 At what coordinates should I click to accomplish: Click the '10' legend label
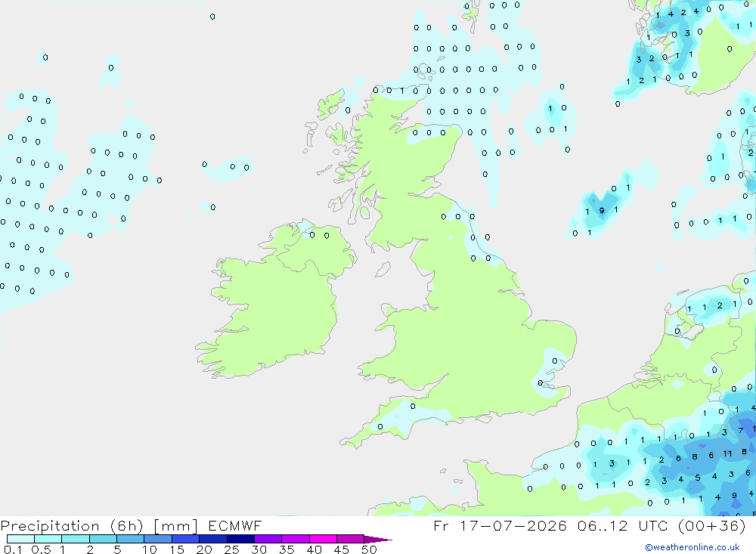pos(150,549)
